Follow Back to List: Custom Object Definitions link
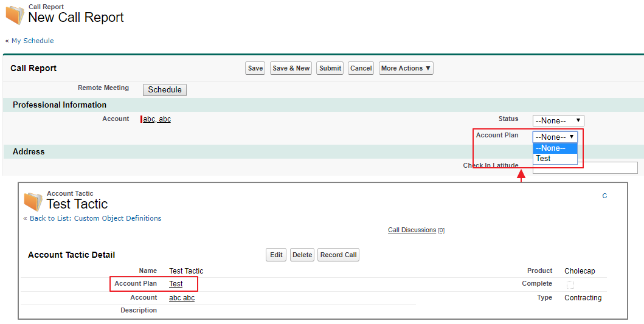 (92, 218)
